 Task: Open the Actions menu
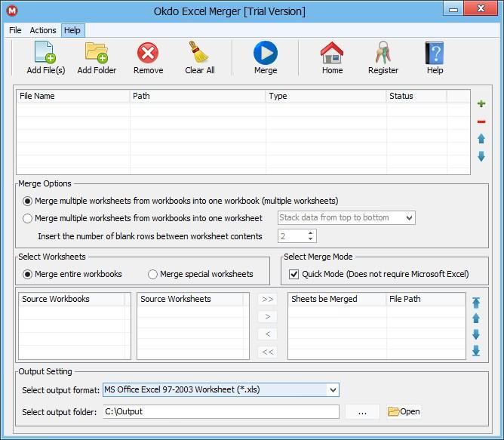coord(43,30)
